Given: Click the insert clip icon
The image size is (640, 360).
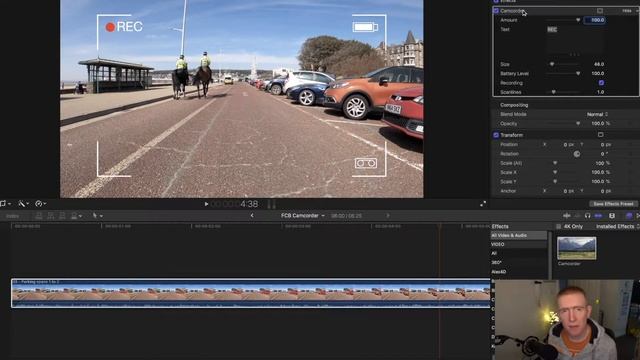Looking at the screenshot, I should (51, 216).
